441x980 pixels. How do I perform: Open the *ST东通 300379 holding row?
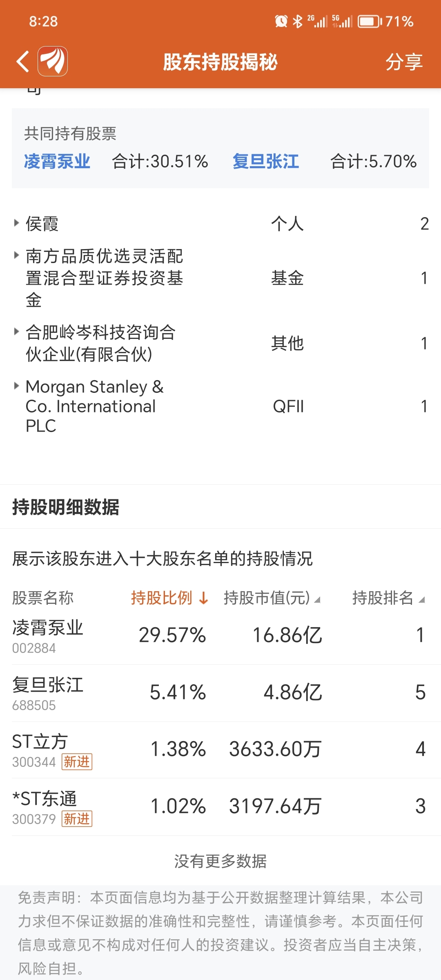pos(220,807)
